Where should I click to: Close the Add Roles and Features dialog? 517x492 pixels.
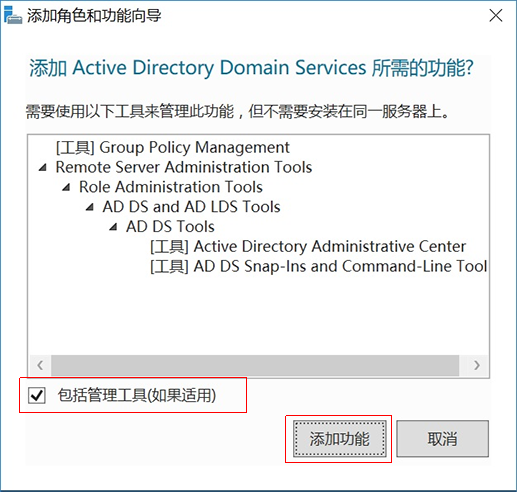click(496, 15)
